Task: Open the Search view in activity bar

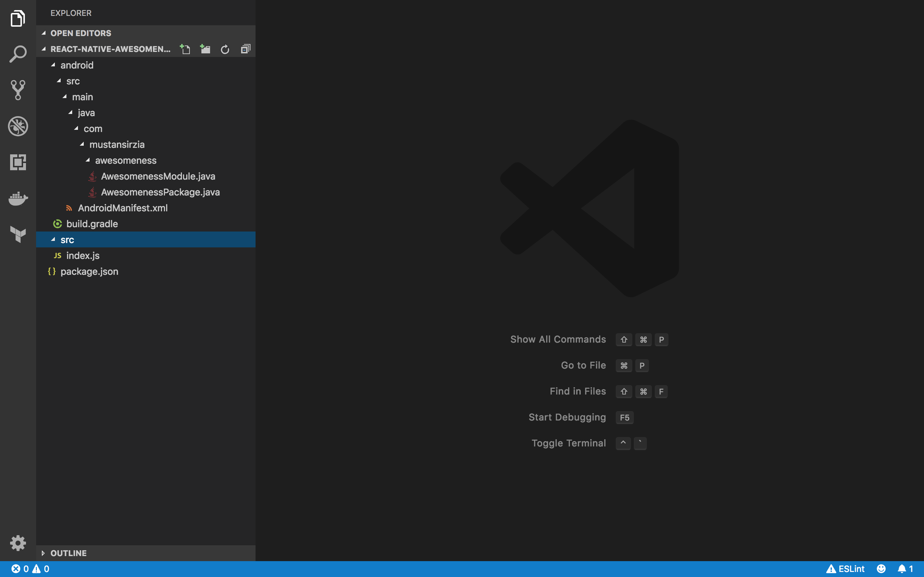Action: pos(18,54)
